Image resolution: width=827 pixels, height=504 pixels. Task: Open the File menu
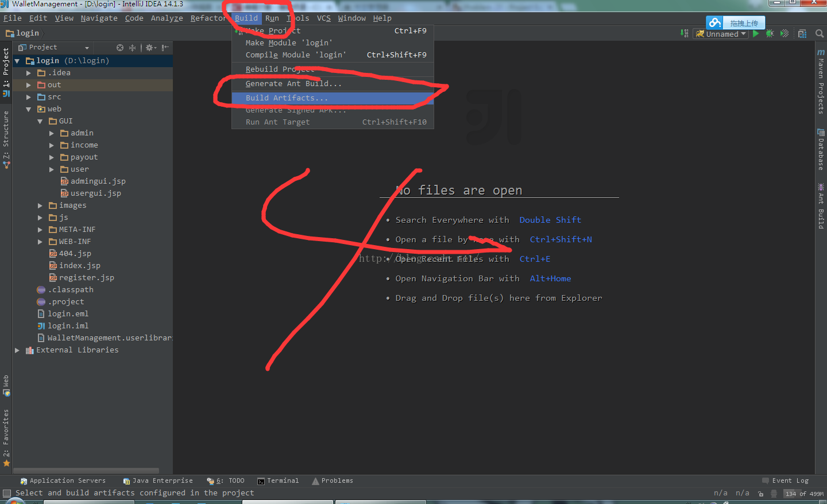[13, 18]
